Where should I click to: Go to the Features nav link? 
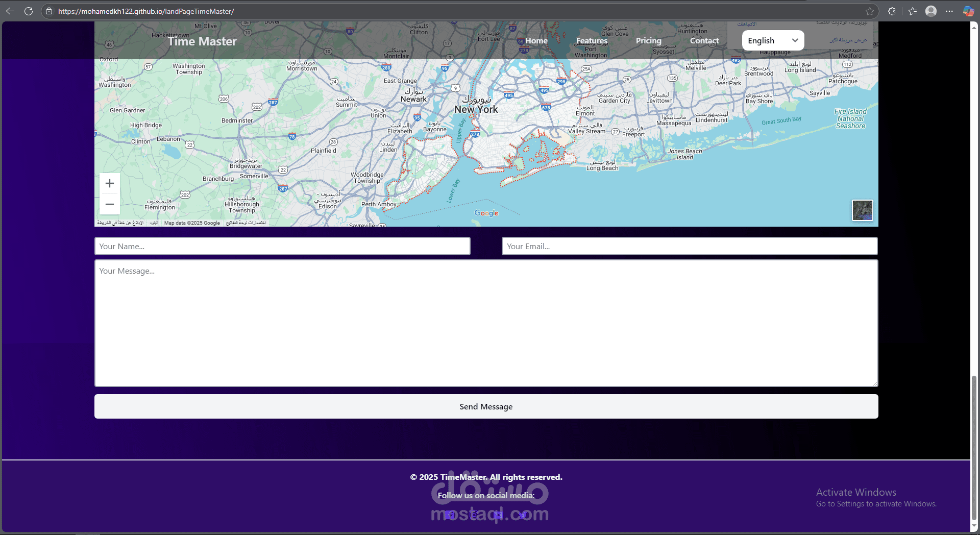point(592,41)
